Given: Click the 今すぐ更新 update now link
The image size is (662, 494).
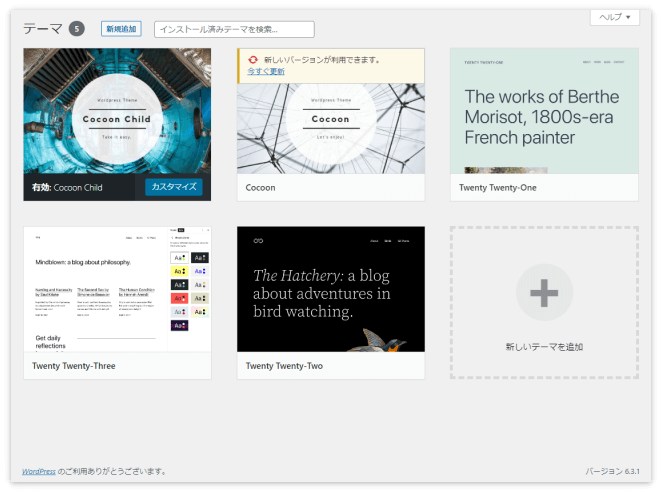Looking at the screenshot, I should [266, 71].
